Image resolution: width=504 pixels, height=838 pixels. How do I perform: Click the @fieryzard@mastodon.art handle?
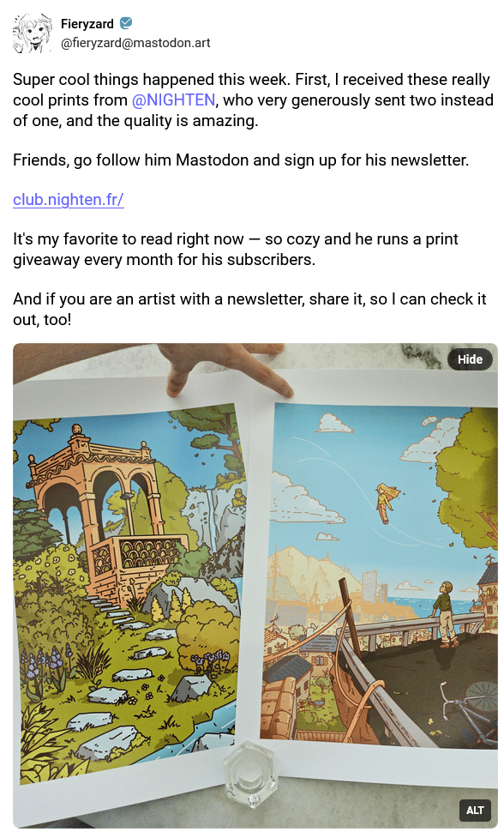click(x=135, y=43)
